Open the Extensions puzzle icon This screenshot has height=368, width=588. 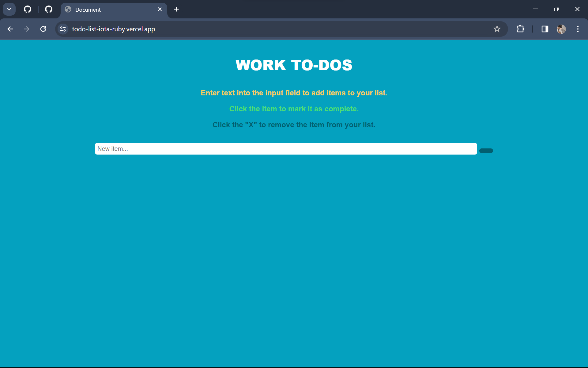coord(520,29)
